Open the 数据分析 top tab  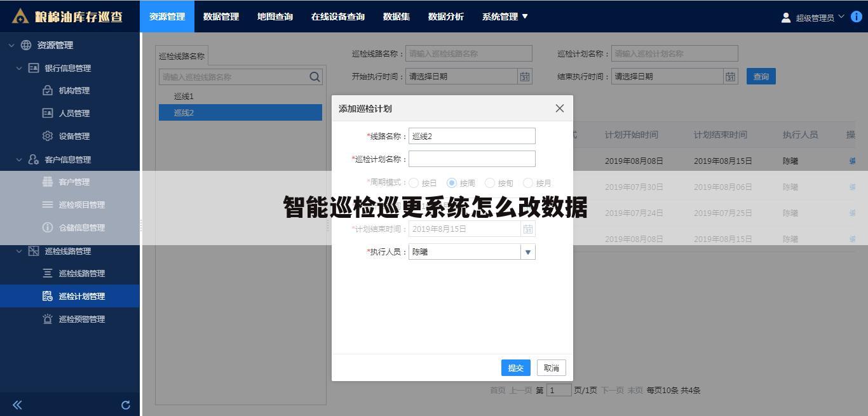(x=446, y=17)
